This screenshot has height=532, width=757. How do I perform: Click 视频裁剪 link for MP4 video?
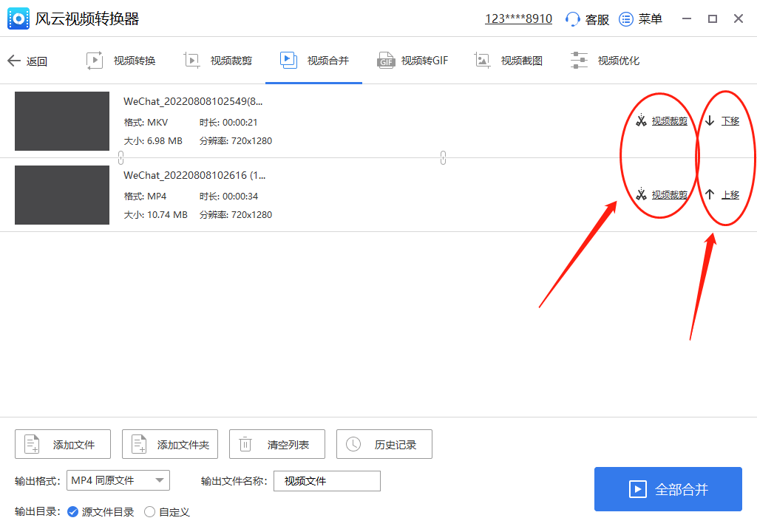(x=670, y=194)
